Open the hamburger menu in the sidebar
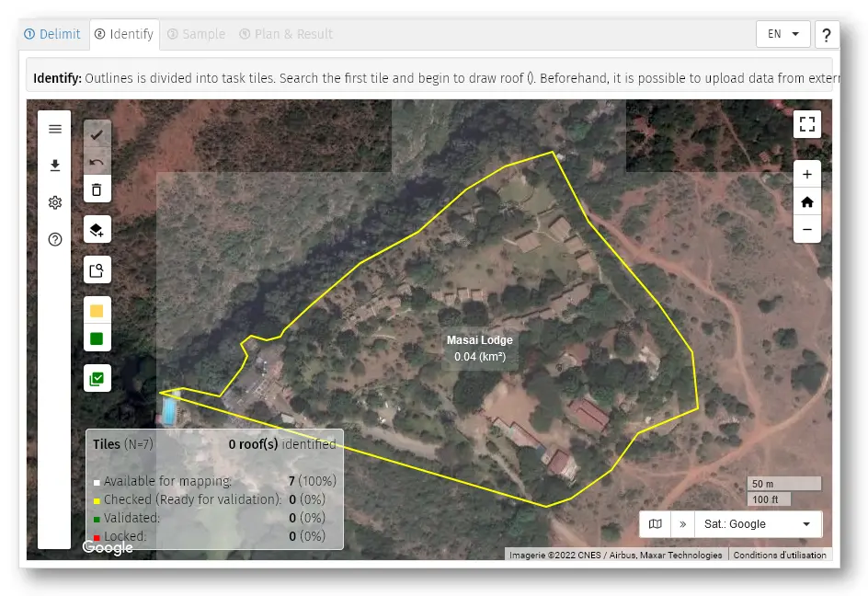 pos(55,129)
